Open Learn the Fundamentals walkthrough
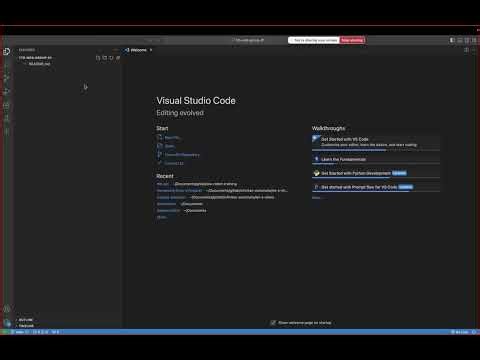Screen dimensions: 480x360 pos(376,159)
